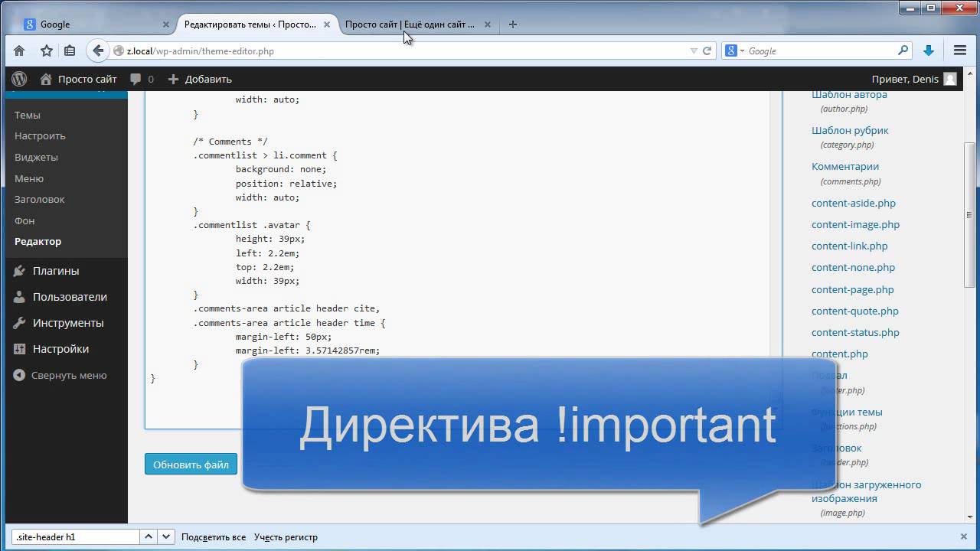The image size is (980, 551).
Task: Open Просто сайт link in admin bar
Action: [x=79, y=79]
